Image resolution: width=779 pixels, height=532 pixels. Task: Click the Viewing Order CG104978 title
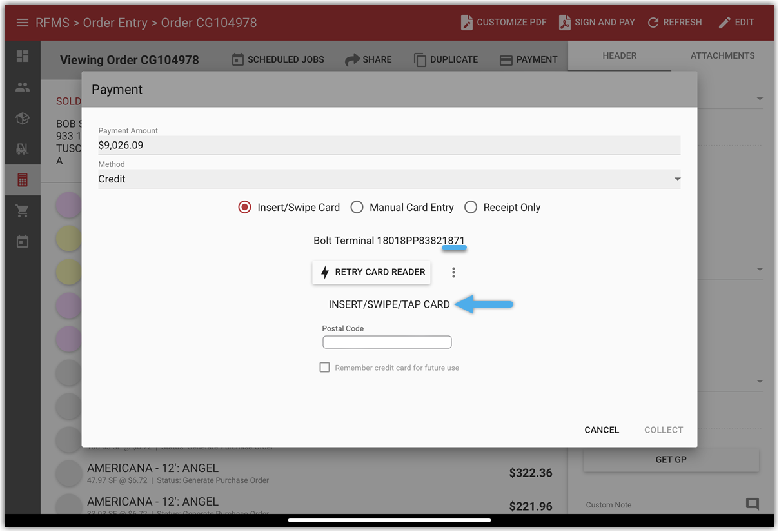(130, 60)
